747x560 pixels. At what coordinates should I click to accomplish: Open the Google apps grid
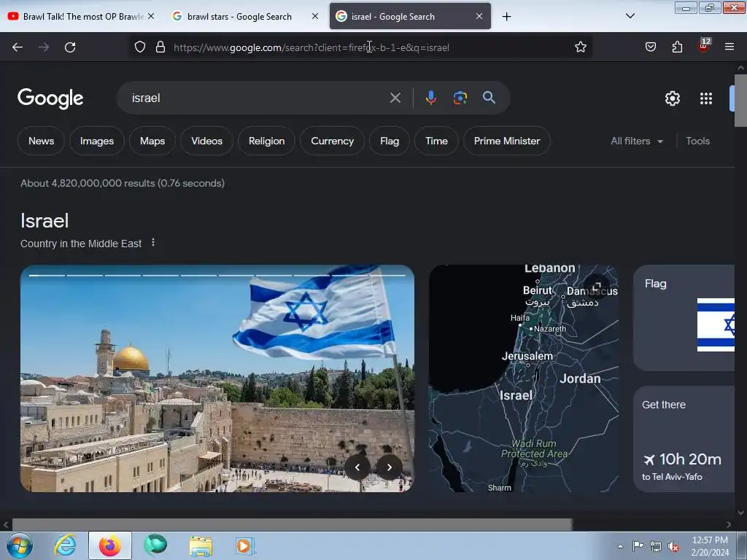pyautogui.click(x=706, y=98)
